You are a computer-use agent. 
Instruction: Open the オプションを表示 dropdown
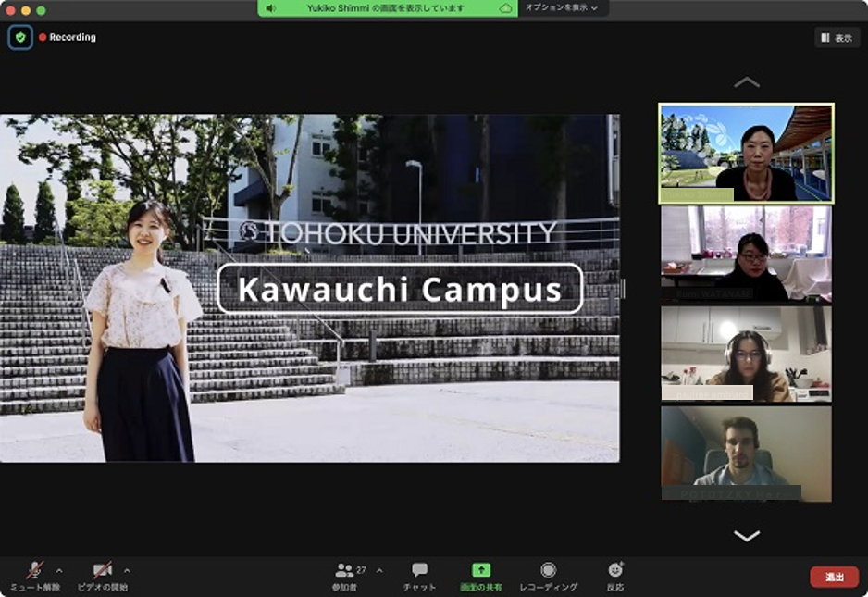tap(562, 8)
